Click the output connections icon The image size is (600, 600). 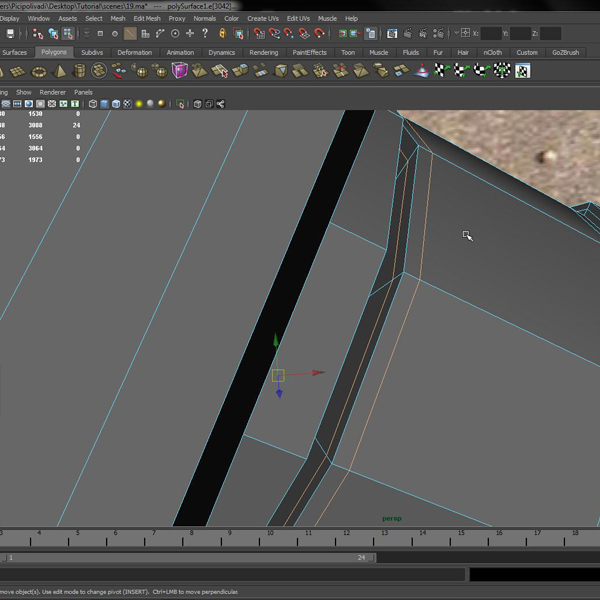pyautogui.click(x=355, y=34)
